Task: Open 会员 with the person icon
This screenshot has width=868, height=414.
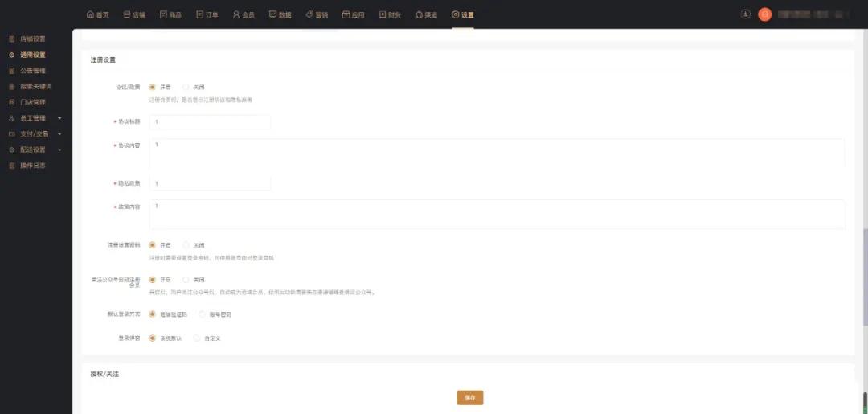Action: coord(236,15)
